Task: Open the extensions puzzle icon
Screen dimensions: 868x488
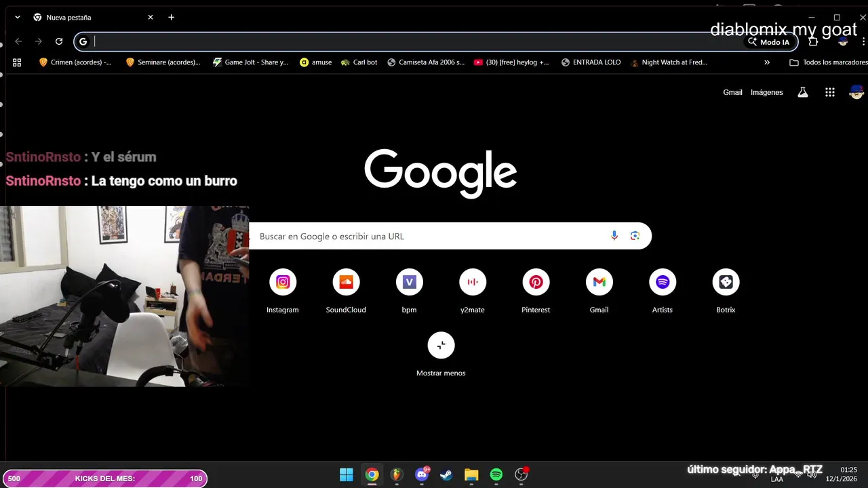Action: (813, 41)
